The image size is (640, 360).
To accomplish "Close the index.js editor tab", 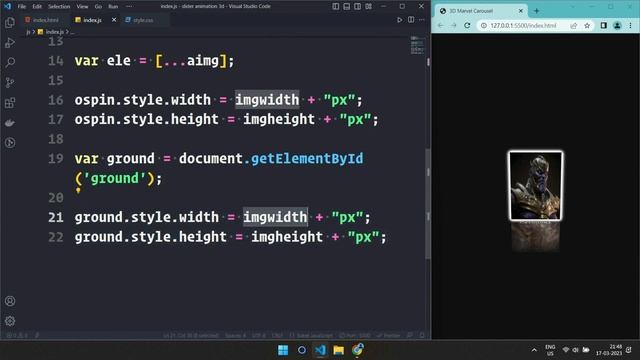I will [114, 20].
